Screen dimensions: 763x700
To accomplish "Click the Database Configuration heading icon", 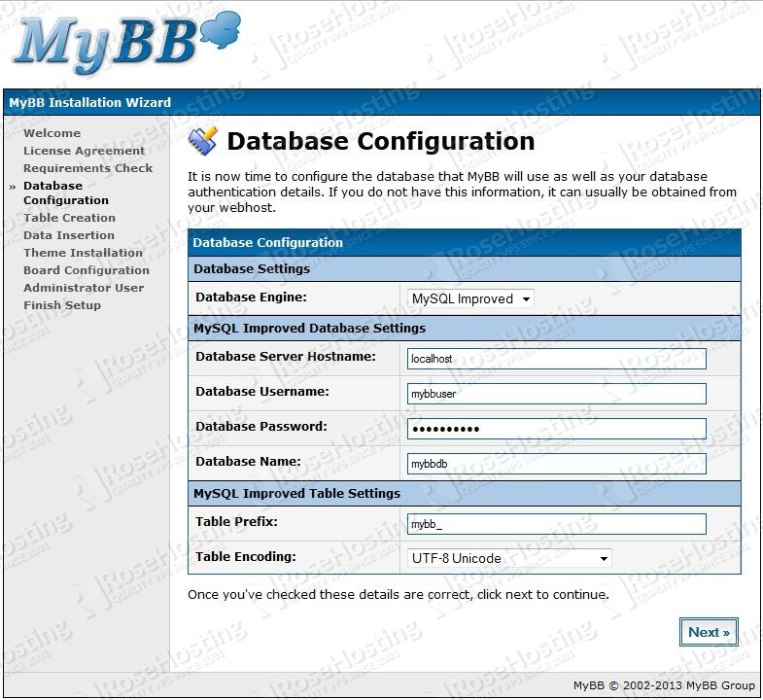I will point(203,141).
